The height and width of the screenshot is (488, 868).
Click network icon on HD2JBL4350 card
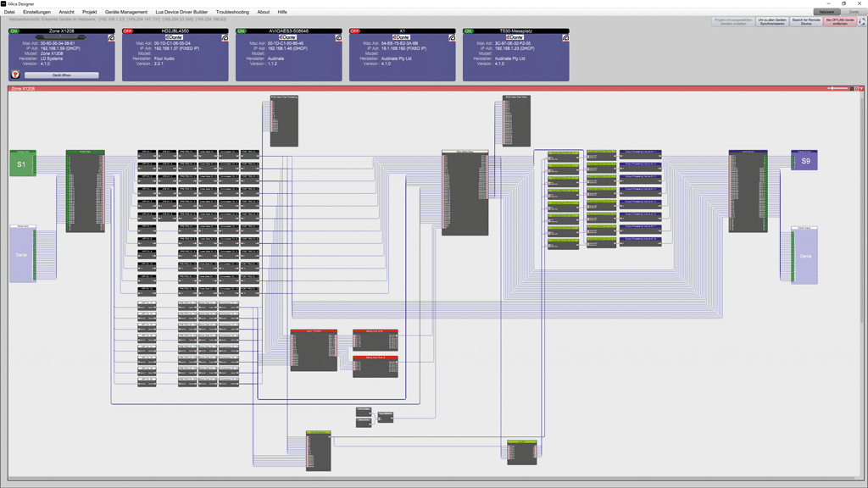click(x=225, y=37)
